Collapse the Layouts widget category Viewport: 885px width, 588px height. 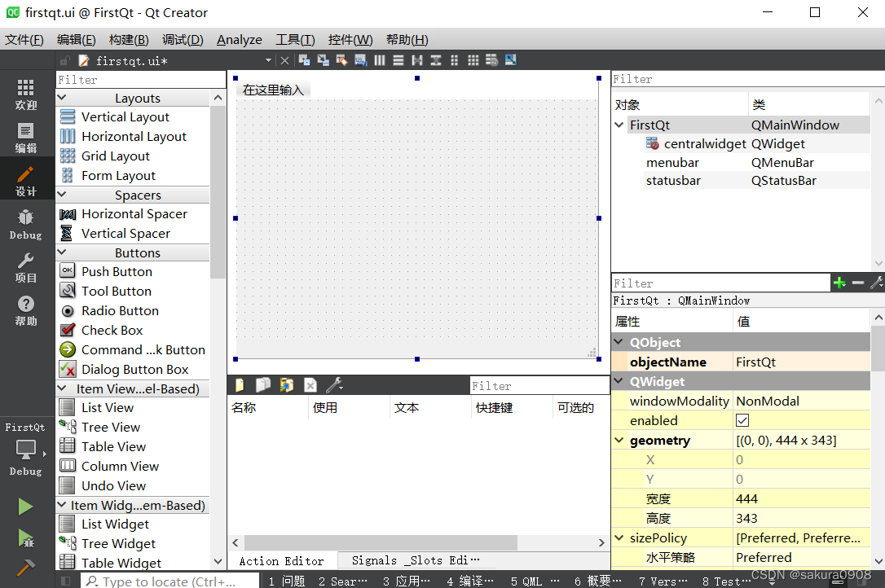point(62,98)
